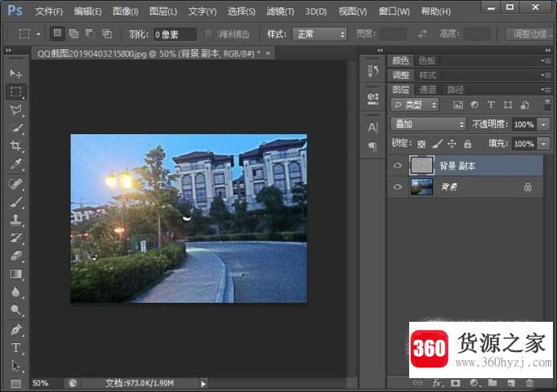Select the Dodge tool
557x392 pixels.
pyautogui.click(x=16, y=310)
